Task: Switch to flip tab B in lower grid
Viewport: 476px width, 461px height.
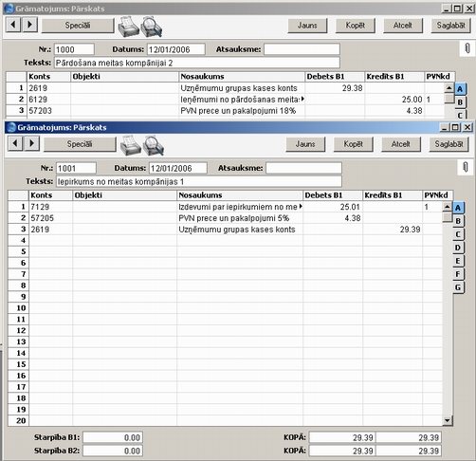Action: (458, 221)
